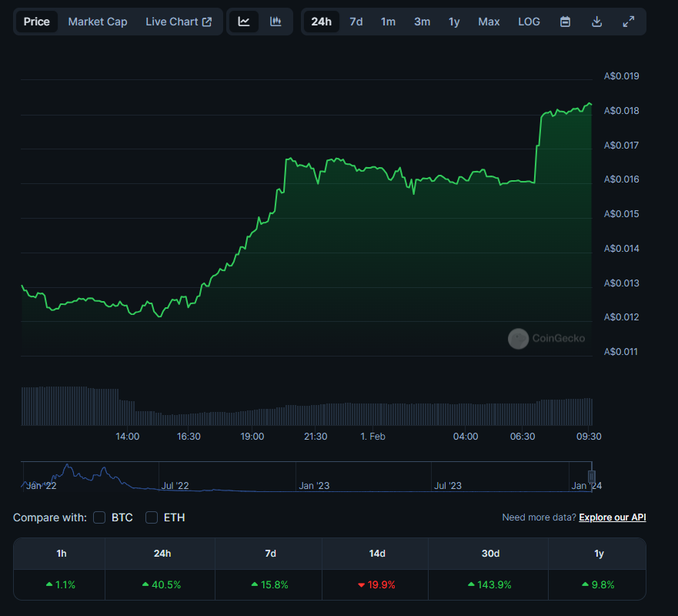Open Explore our API link

pos(613,517)
